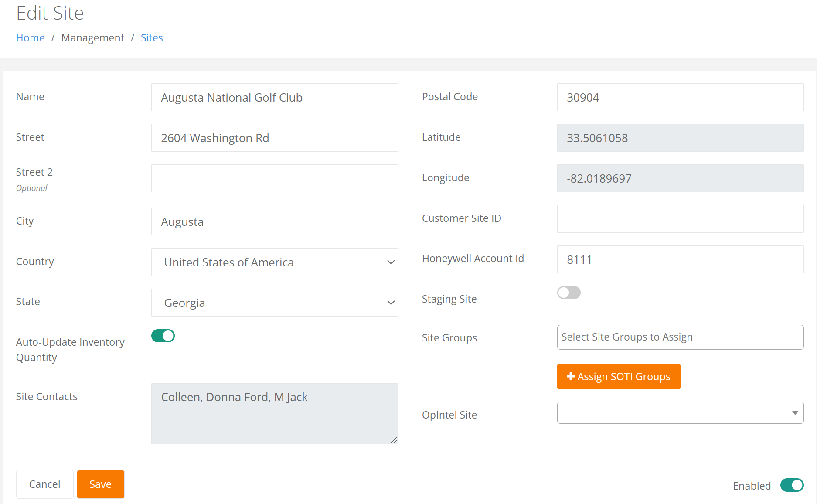Click the Site Groups selection field
This screenshot has width=817, height=504.
(681, 337)
